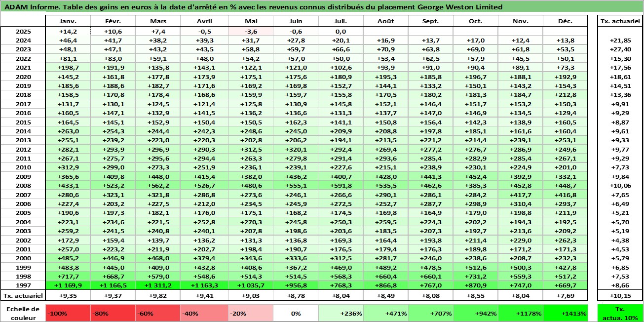Click the -80% color scale swatch

(x=113, y=313)
